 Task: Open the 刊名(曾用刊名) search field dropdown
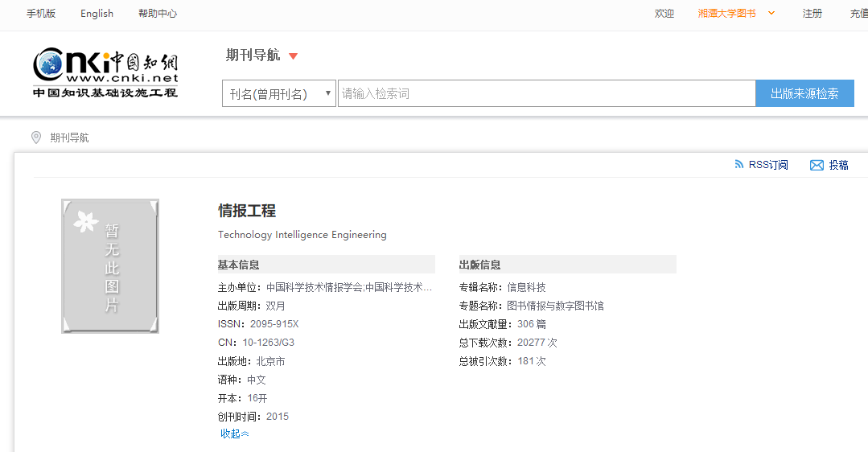click(278, 94)
